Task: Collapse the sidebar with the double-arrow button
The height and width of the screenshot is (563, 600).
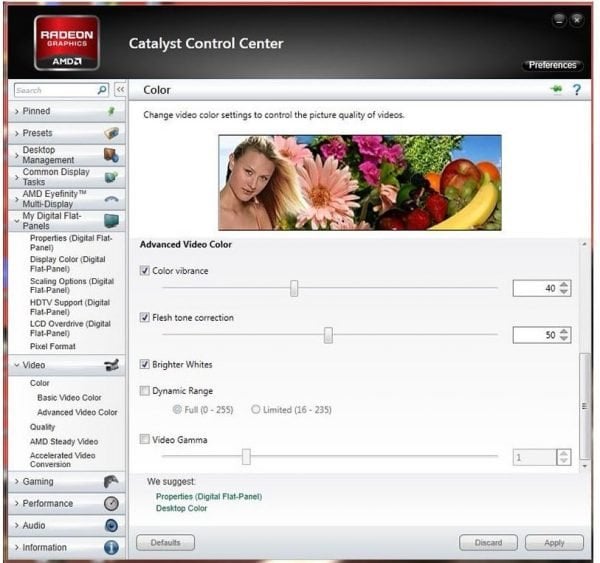Action: [x=120, y=90]
